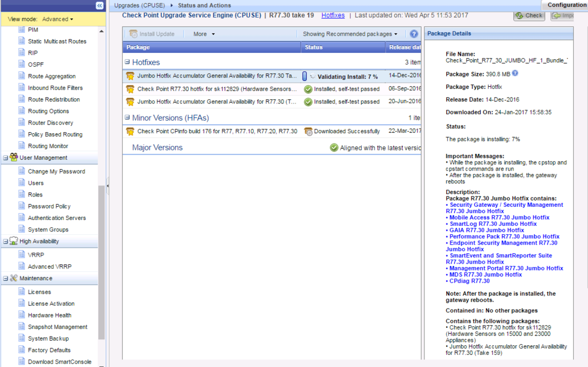Open Download SmartConsole in the sidebar

pyautogui.click(x=60, y=361)
